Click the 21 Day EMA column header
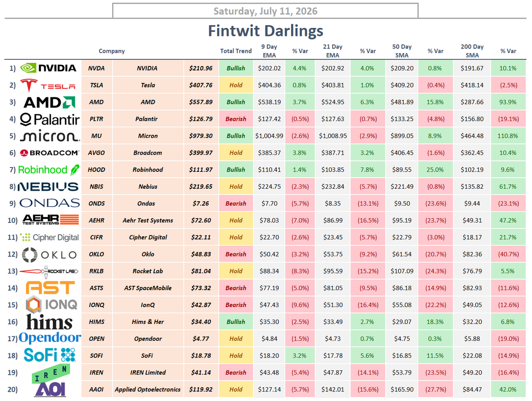The width and height of the screenshot is (532, 401). (x=332, y=51)
